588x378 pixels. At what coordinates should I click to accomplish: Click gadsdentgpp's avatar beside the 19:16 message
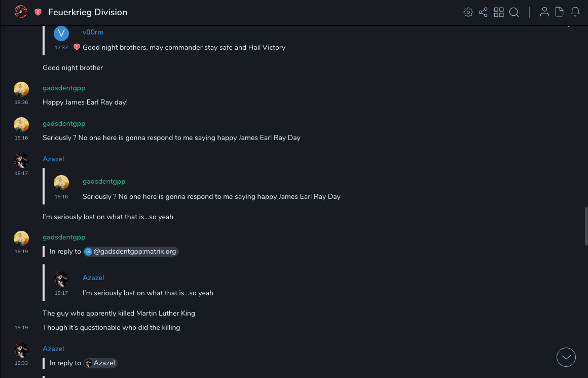[x=21, y=125]
